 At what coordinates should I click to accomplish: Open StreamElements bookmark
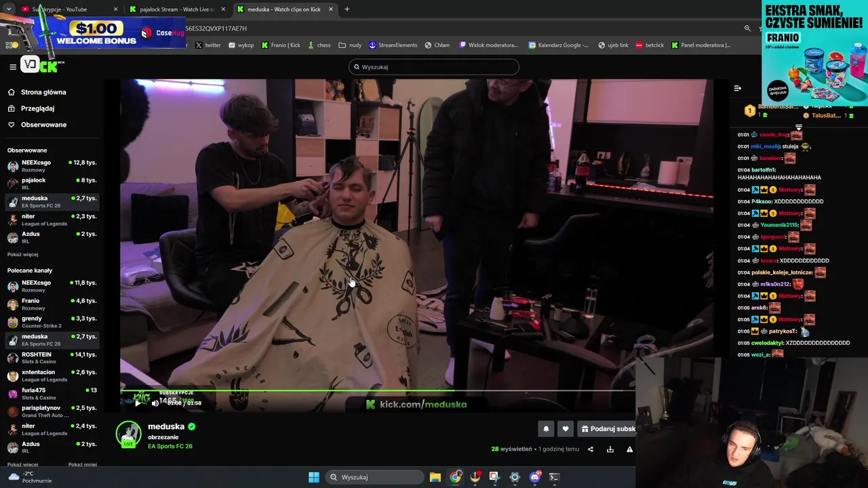pos(393,45)
